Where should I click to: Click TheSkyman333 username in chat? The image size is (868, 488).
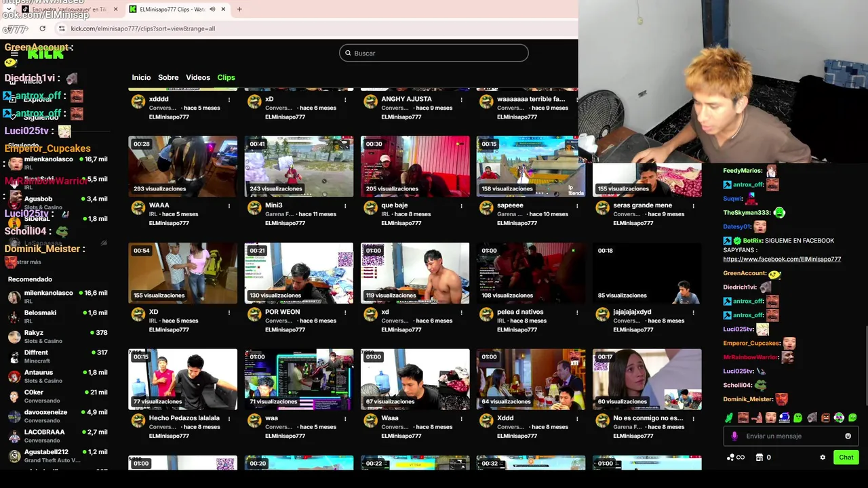tap(747, 213)
